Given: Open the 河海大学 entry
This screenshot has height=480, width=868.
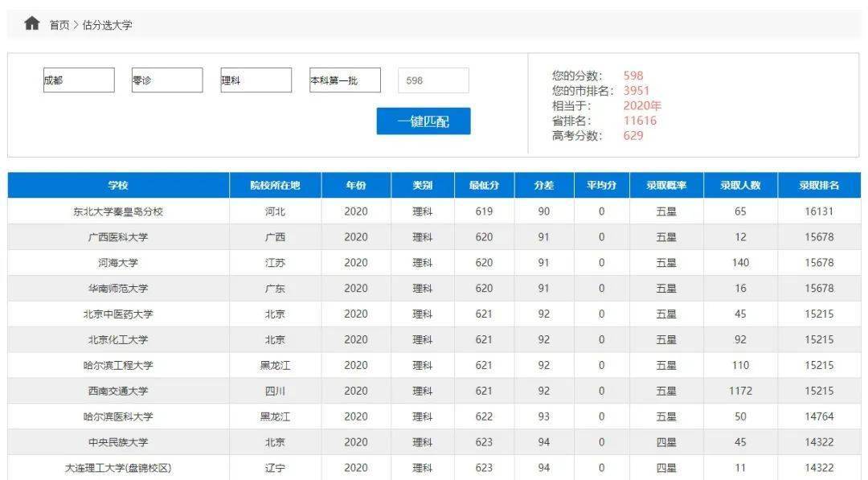Looking at the screenshot, I should pyautogui.click(x=118, y=263).
